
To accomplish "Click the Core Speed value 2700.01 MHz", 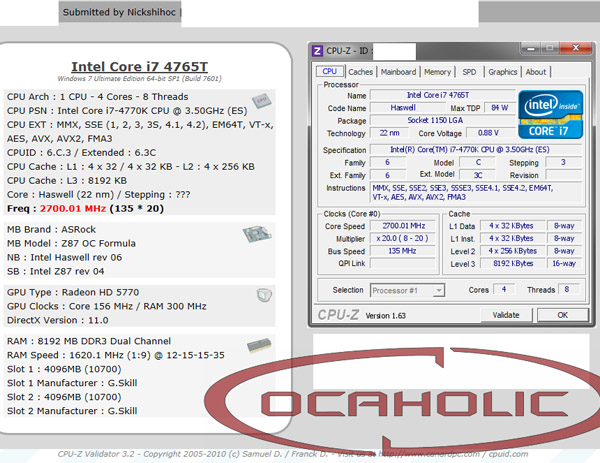I will coord(403,226).
